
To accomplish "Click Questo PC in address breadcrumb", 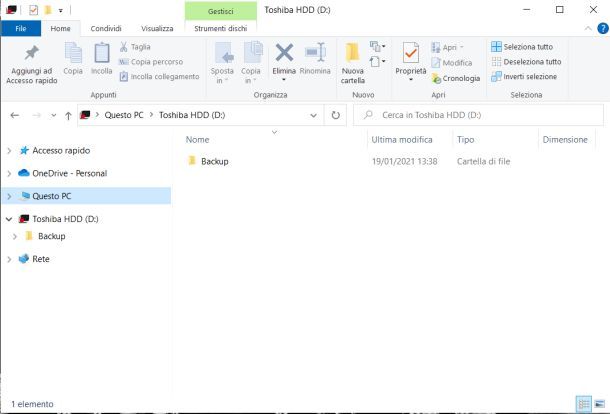I will [124, 115].
